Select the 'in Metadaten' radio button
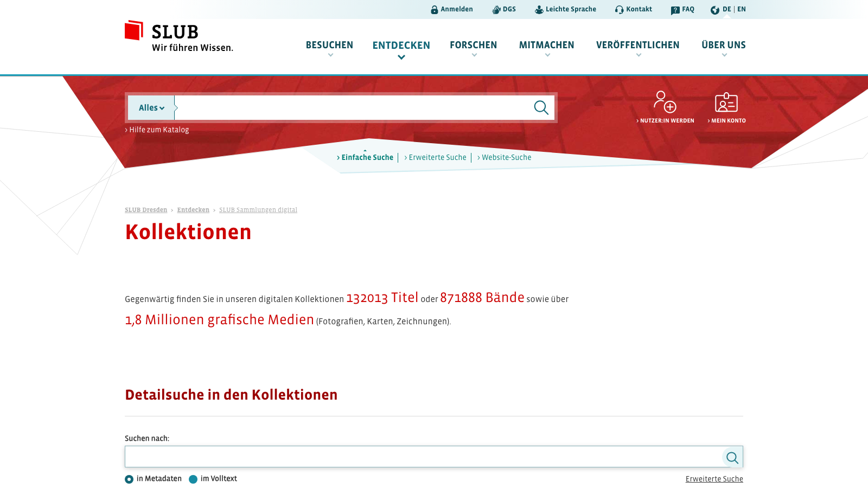The width and height of the screenshot is (868, 488). coord(129,479)
